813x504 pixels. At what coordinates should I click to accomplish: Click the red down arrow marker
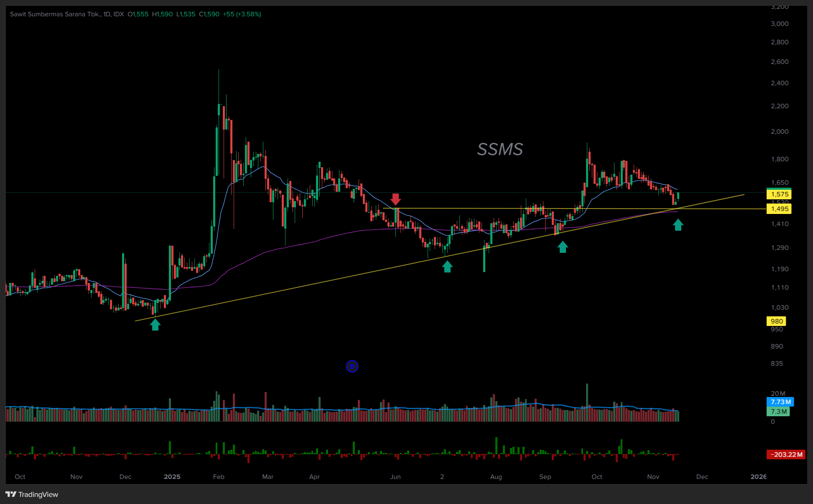click(x=395, y=199)
